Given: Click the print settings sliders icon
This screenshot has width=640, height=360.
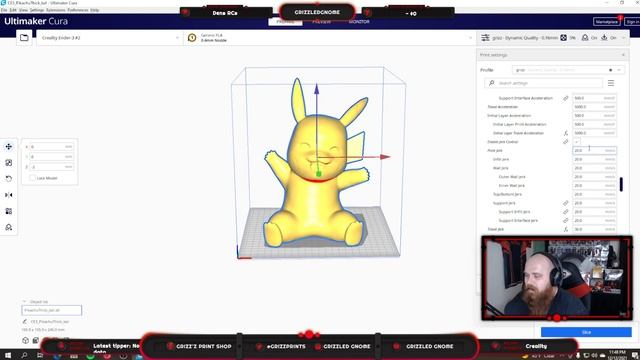Looking at the screenshot, I should (x=485, y=38).
